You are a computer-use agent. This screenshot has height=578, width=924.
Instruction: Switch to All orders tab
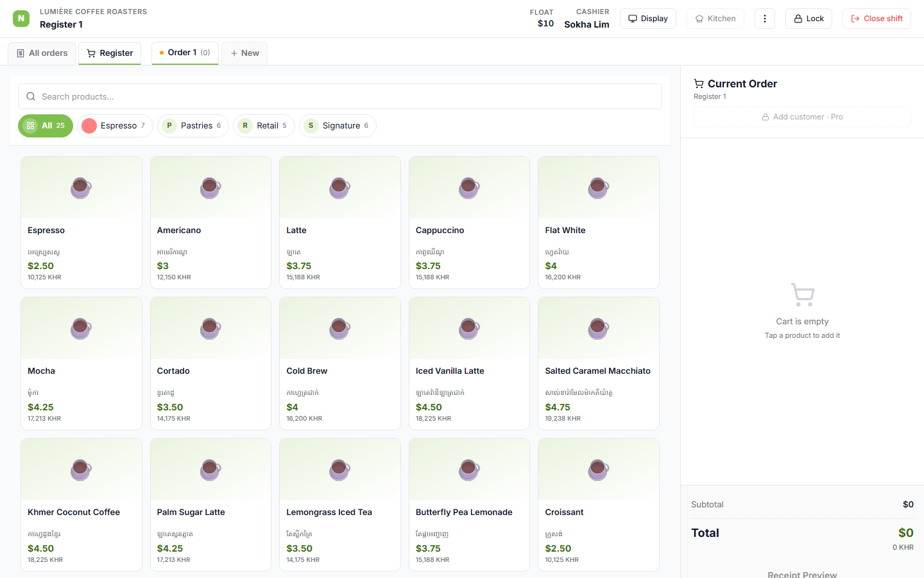pos(42,53)
